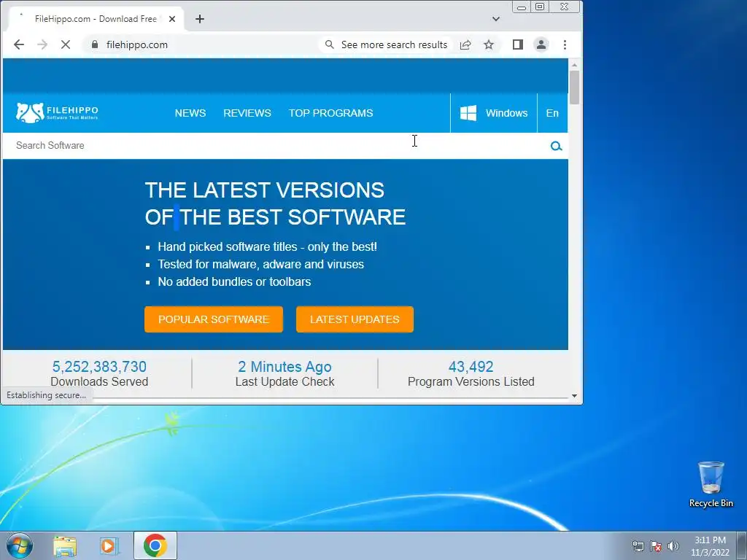Open Windows Explorer from taskbar
Viewport: 747px width, 560px height.
65,545
